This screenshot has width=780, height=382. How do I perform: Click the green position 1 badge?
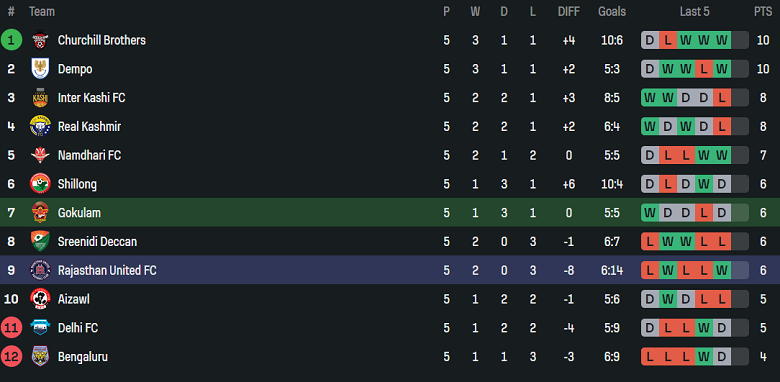[x=11, y=40]
